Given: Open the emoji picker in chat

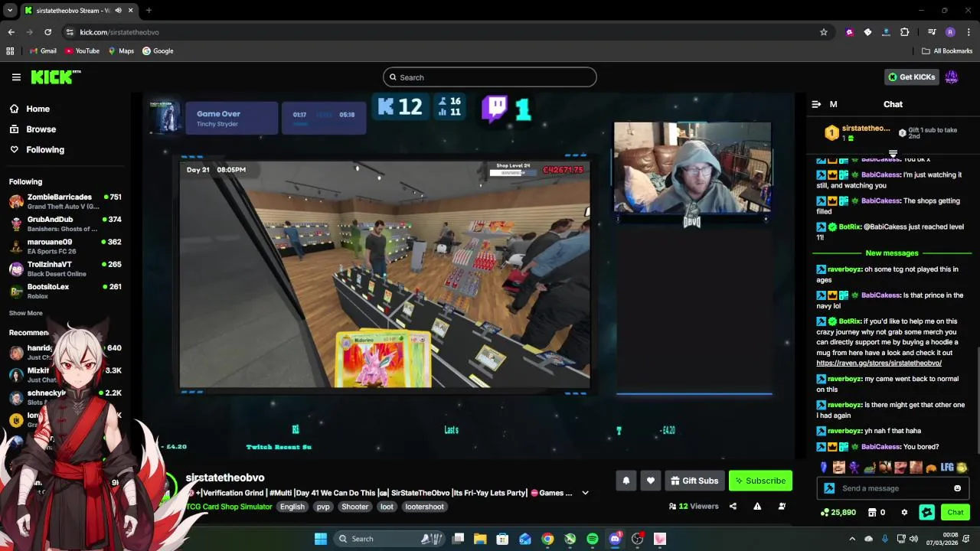Looking at the screenshot, I should 957,488.
